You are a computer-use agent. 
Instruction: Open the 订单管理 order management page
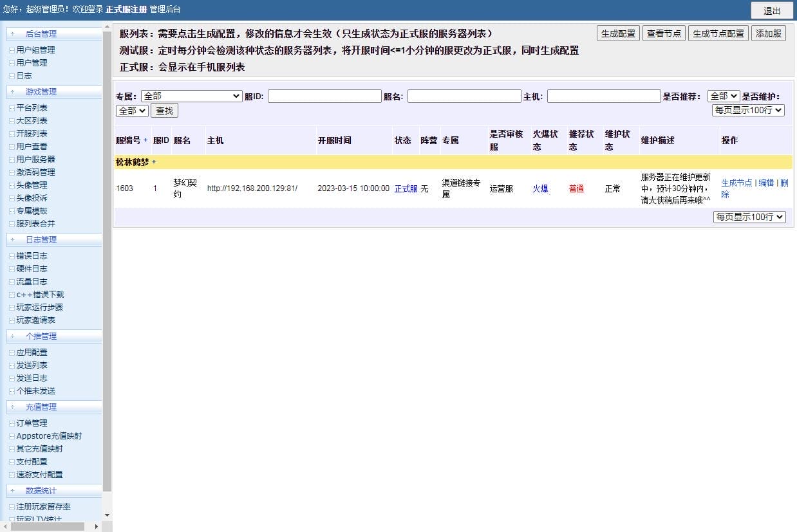point(30,423)
